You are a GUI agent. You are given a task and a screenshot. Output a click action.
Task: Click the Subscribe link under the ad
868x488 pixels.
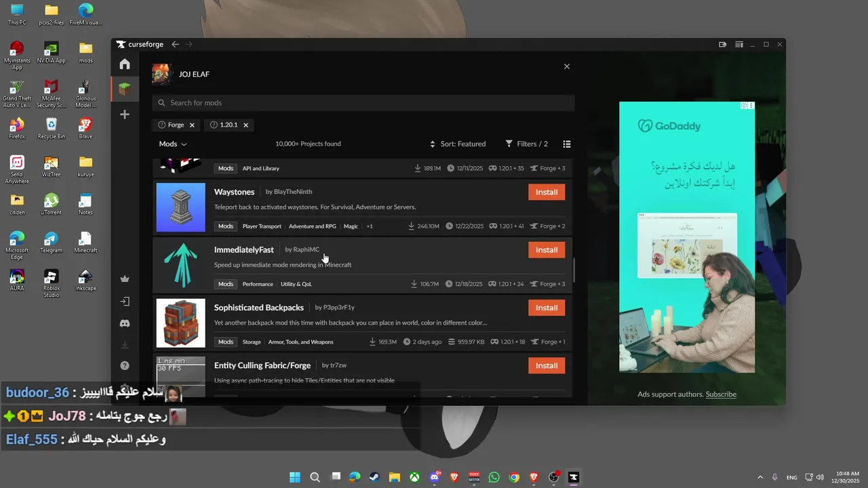[x=721, y=394]
